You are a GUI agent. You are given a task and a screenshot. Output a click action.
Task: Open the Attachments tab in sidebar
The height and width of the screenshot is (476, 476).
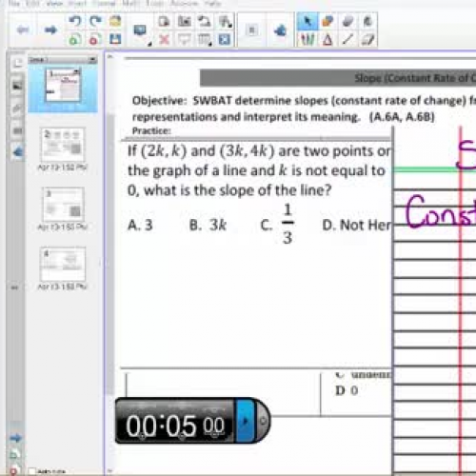17,109
